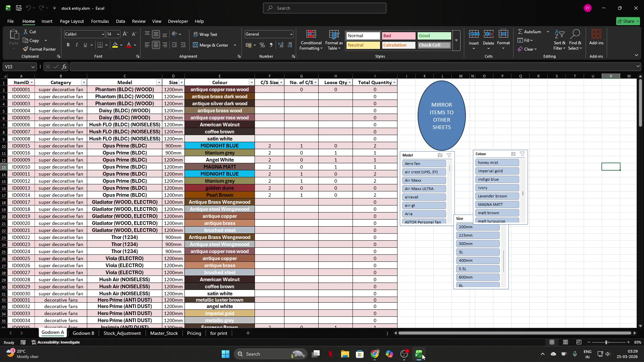Image resolution: width=644 pixels, height=362 pixels.
Task: Open Category column filter dropdown
Action: 84,82
